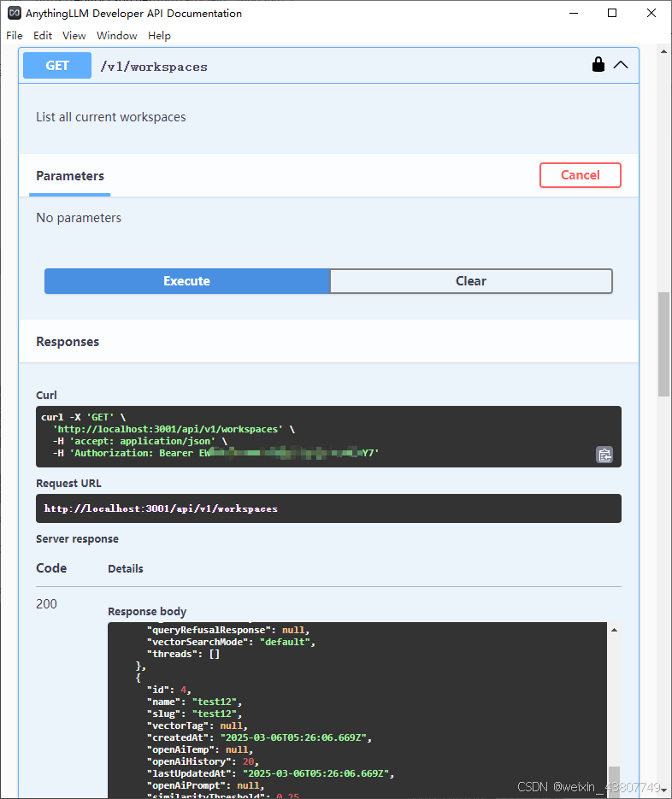Open the View menu
The width and height of the screenshot is (672, 799).
(x=74, y=36)
